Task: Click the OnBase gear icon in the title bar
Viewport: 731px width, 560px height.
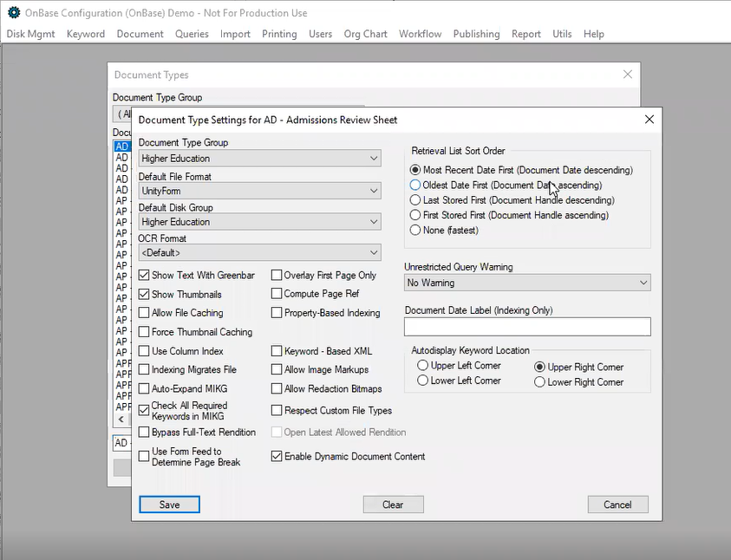Action: [x=12, y=13]
